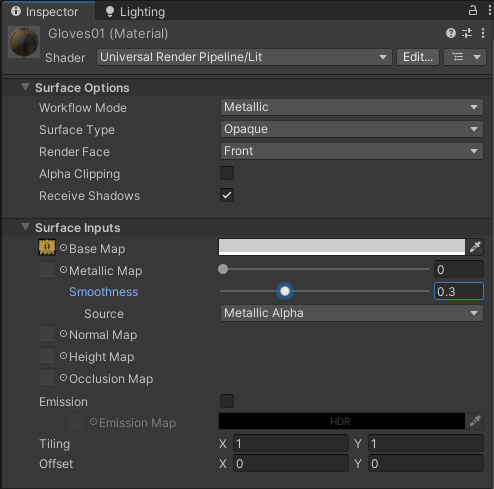Open the Emission HDR color swatch
494x489 pixels.
[342, 421]
